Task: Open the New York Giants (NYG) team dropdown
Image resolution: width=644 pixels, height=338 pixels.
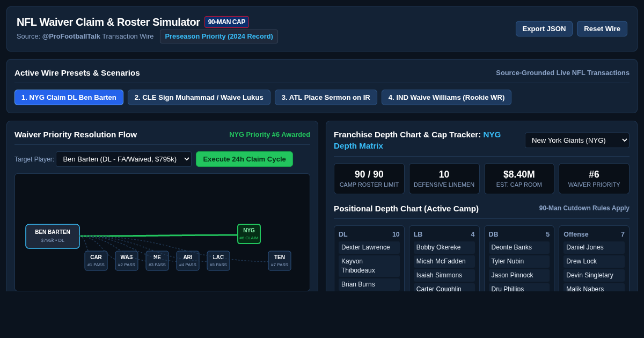Action: tap(577, 141)
